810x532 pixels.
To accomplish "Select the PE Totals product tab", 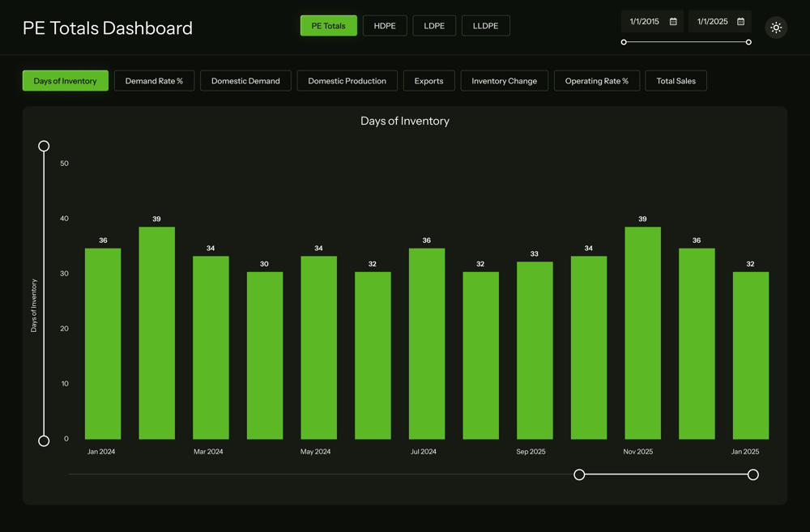I will click(329, 26).
